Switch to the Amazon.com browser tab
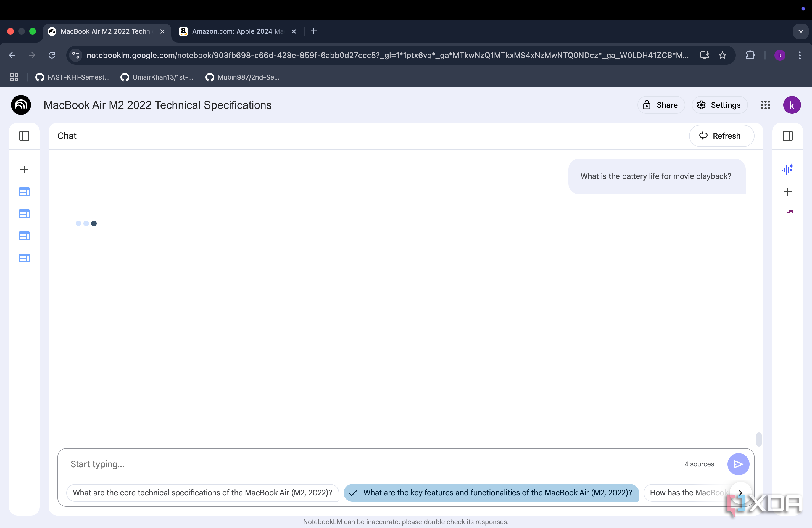This screenshot has height=528, width=812. pos(238,31)
